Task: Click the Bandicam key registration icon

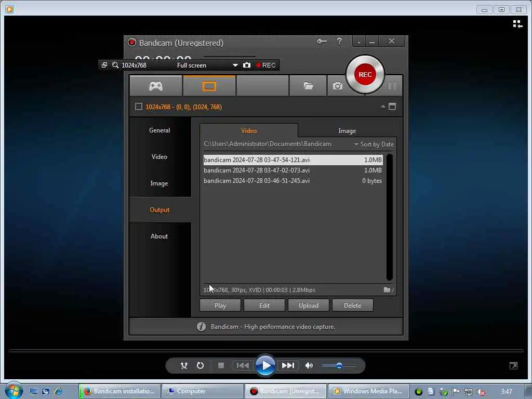Action: point(322,42)
